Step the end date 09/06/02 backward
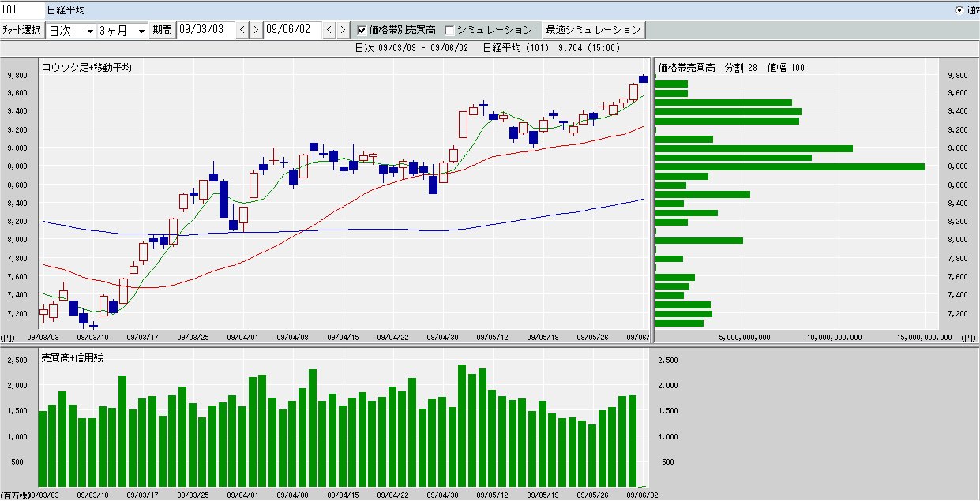Image resolution: width=980 pixels, height=501 pixels. 329,30
